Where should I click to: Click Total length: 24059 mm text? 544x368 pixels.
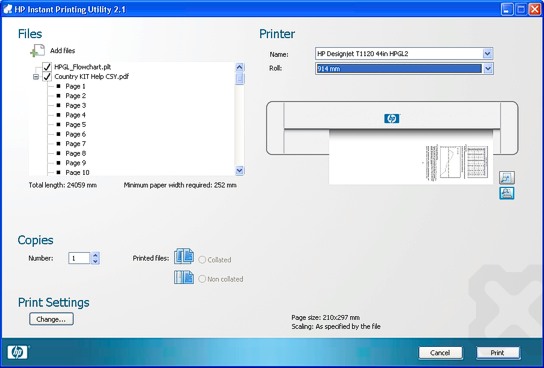[x=62, y=185]
